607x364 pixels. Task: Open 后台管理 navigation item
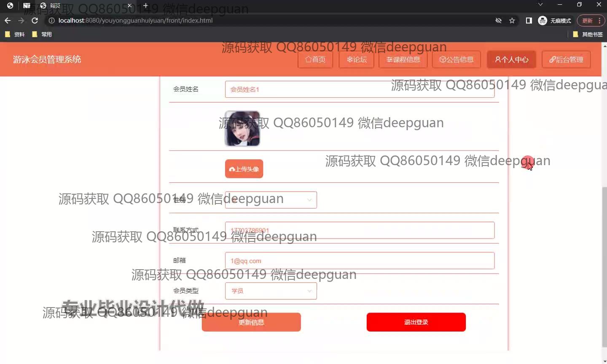click(x=566, y=59)
